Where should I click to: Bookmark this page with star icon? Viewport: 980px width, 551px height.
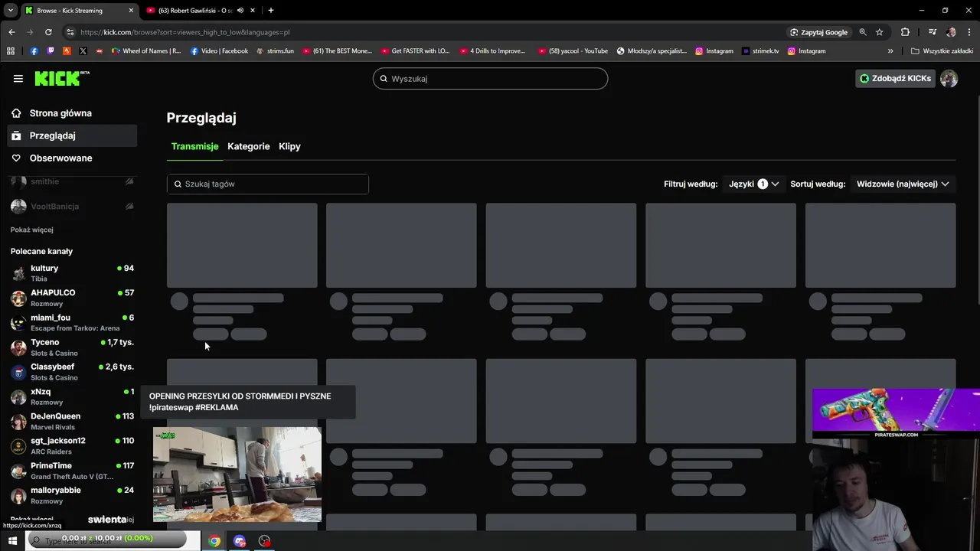point(880,32)
